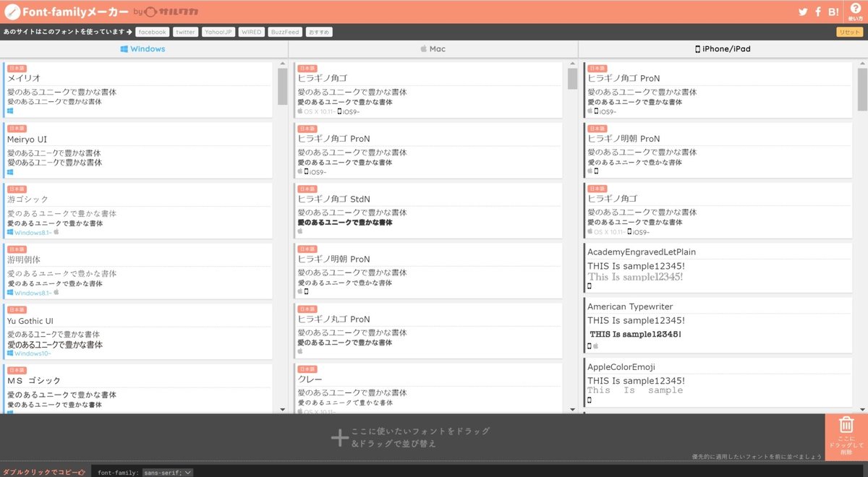868x477 pixels.
Task: Select ヒラギノ角ゴ card in iPhone/iPad column
Action: [718, 210]
